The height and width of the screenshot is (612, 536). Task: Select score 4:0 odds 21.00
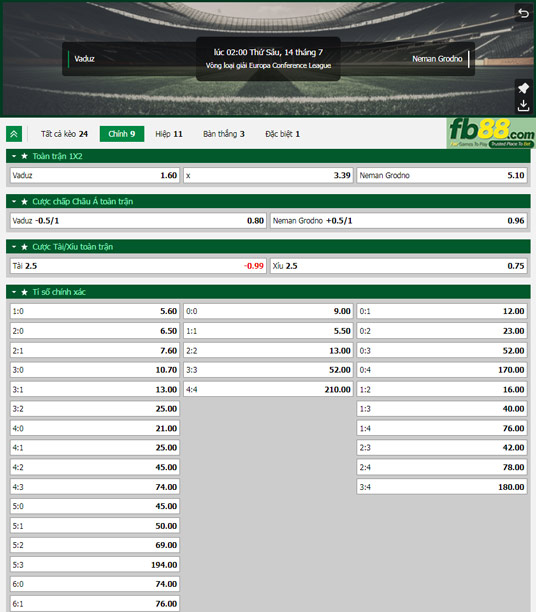94,428
